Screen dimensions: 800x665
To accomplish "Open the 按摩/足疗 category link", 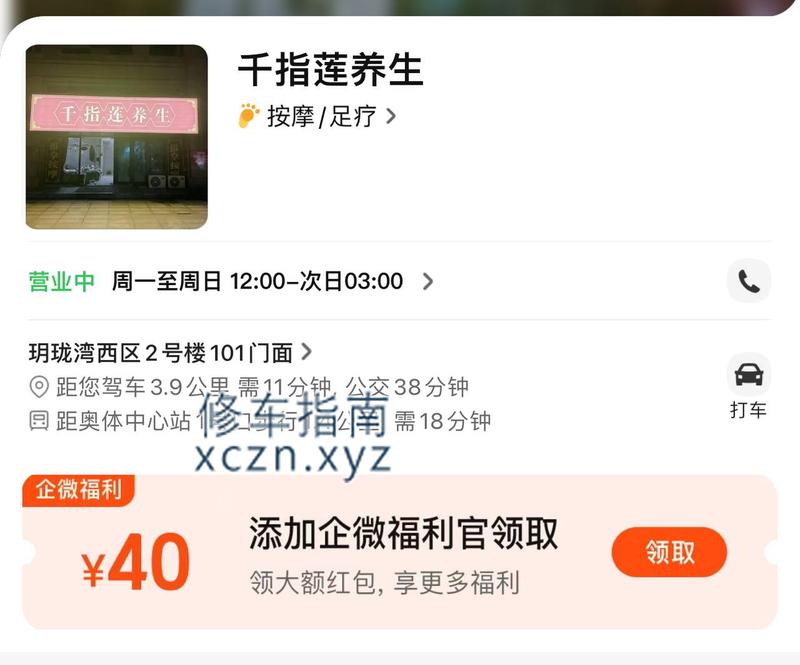I will (322, 116).
